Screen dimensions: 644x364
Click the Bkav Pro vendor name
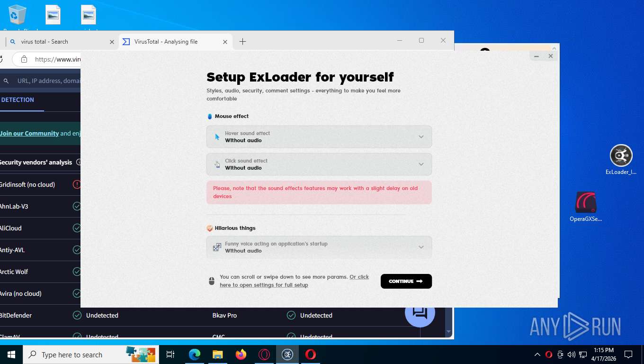coord(224,315)
